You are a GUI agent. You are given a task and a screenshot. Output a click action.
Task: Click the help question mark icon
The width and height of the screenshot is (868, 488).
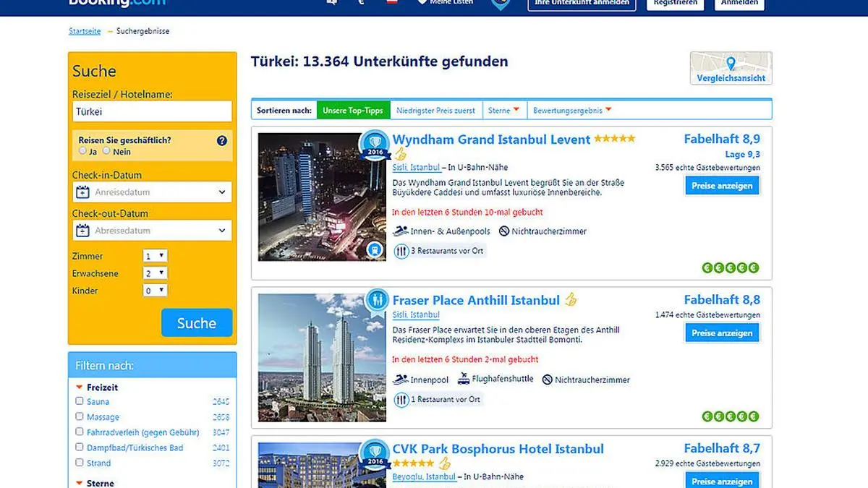point(222,141)
